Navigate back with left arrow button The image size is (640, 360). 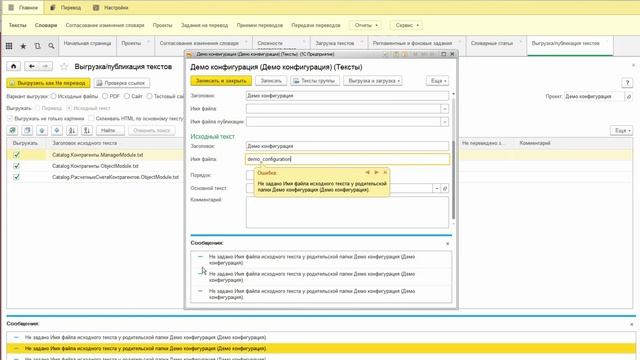click(31, 66)
